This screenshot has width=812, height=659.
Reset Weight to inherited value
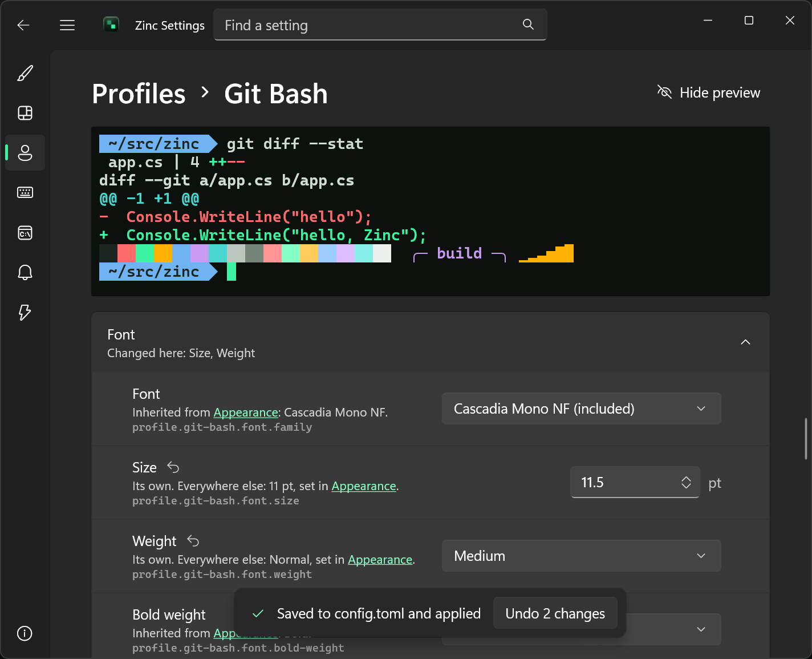(x=193, y=541)
